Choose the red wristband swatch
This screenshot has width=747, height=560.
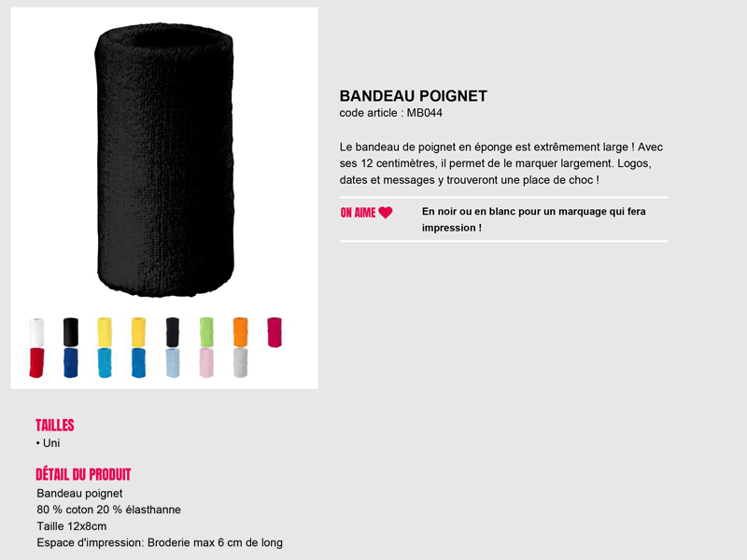(36, 363)
